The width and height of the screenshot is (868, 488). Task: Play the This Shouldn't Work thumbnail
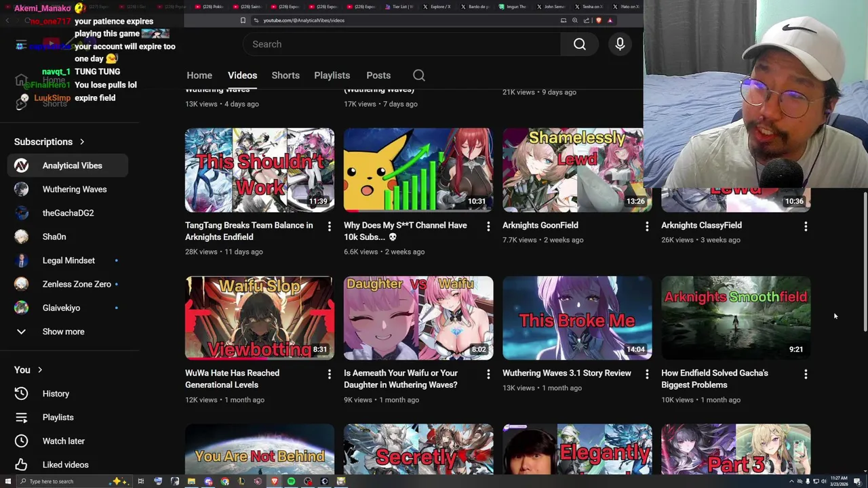[x=260, y=170]
